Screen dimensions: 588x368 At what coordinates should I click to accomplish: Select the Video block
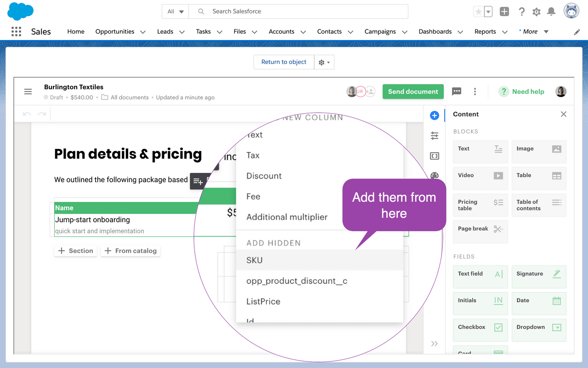click(480, 178)
